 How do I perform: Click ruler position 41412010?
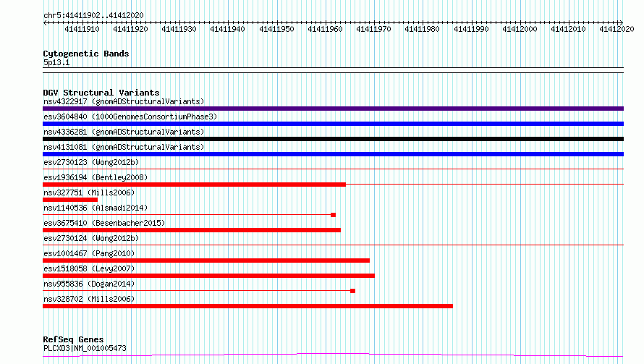[568, 29]
